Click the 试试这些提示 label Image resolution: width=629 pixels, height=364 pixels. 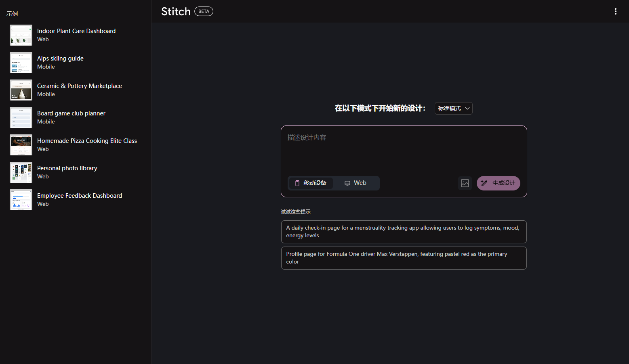point(296,212)
